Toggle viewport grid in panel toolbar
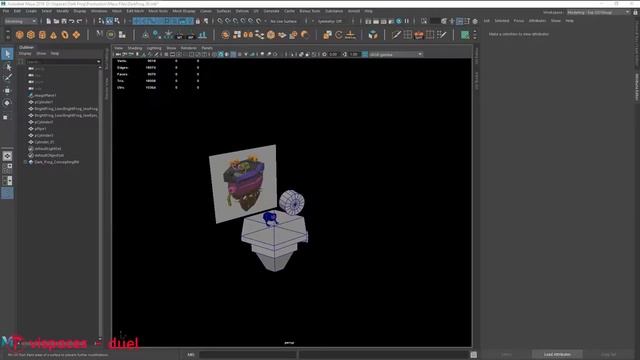 click(x=173, y=54)
